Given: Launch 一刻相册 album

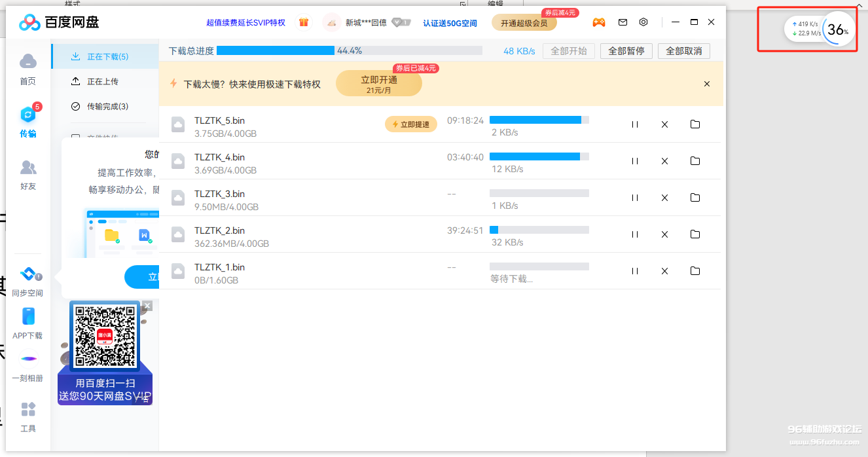Looking at the screenshot, I should 27,368.
